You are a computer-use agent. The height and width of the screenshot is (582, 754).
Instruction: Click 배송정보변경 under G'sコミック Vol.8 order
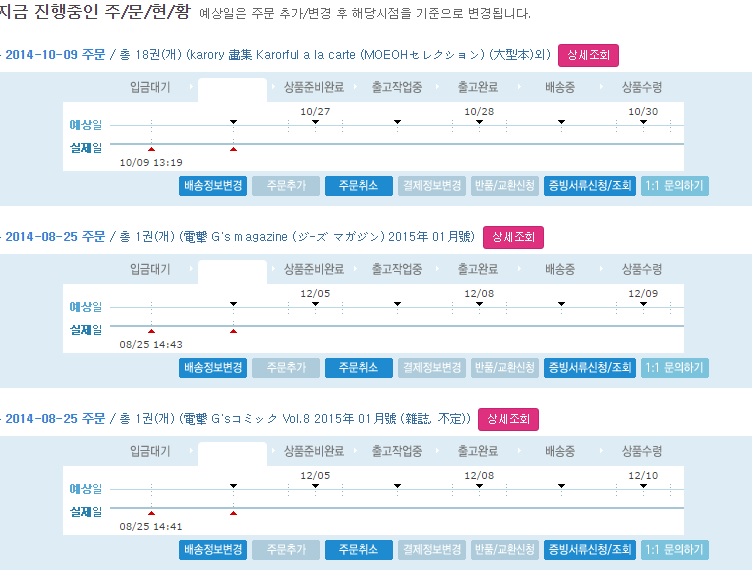coord(213,550)
